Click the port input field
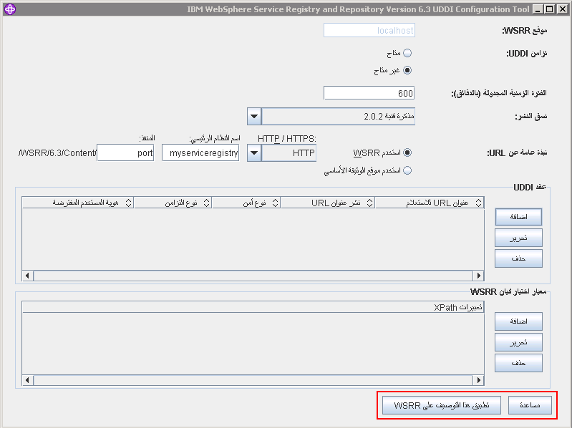 (x=125, y=153)
